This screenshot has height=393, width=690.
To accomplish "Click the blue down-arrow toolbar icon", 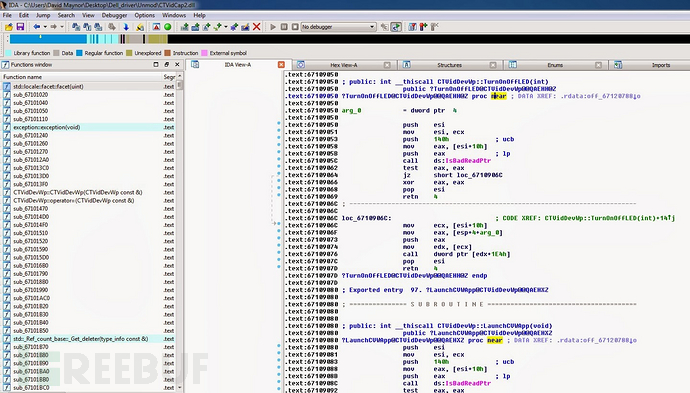I will click(x=126, y=27).
